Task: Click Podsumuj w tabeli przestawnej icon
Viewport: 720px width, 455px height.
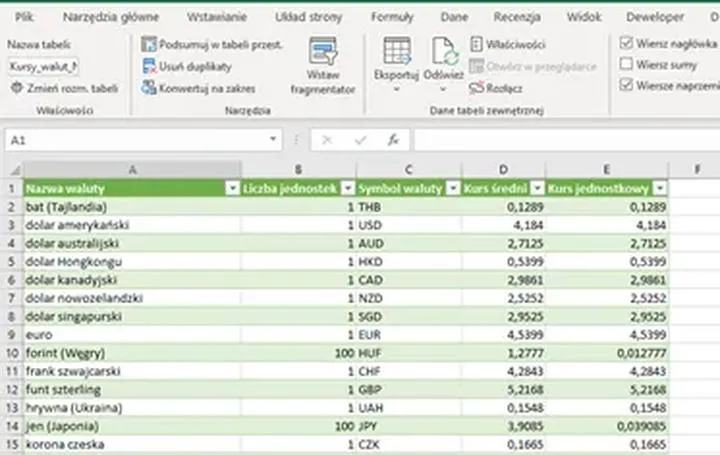Action: tap(149, 45)
